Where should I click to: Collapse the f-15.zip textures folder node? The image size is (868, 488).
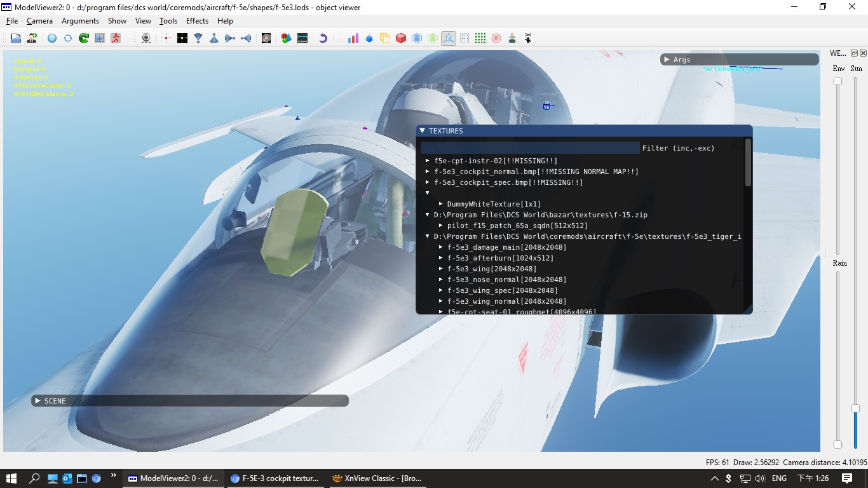[428, 215]
